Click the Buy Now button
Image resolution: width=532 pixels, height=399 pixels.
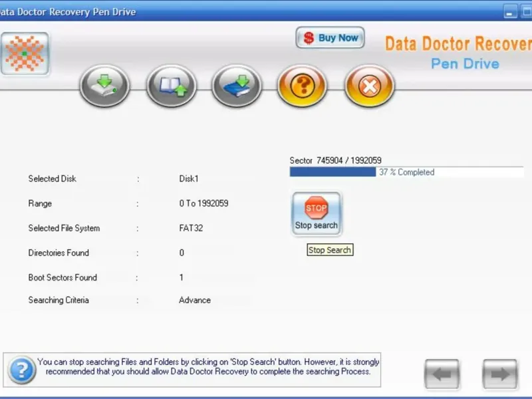click(330, 38)
